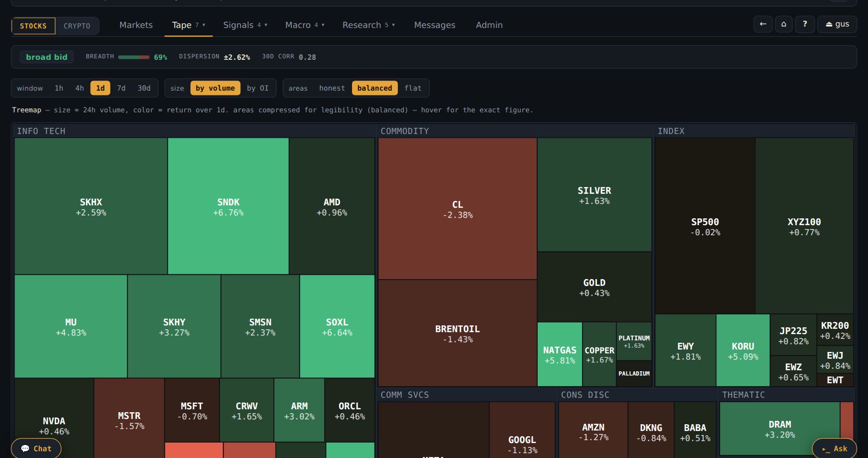
Task: Select the PLATINUM tile
Action: pyautogui.click(x=634, y=341)
